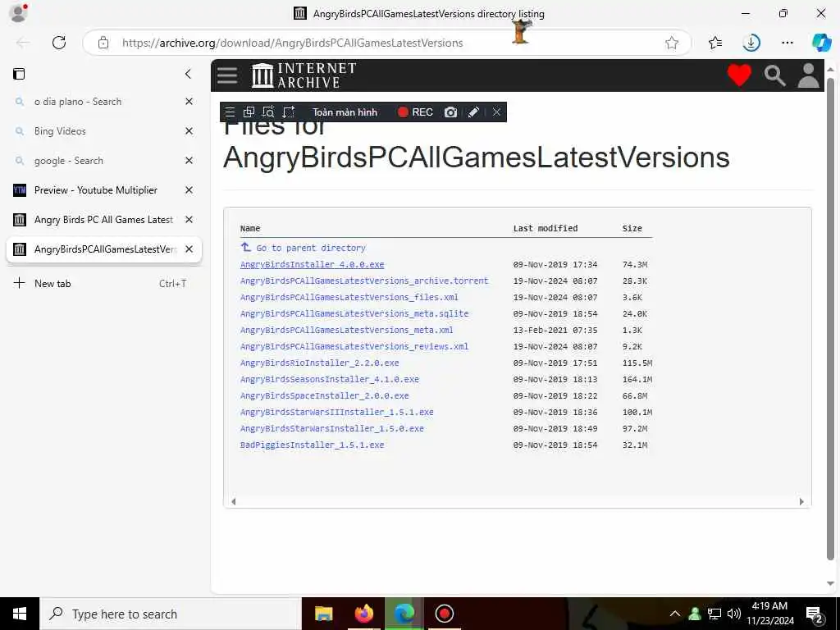Image resolution: width=840 pixels, height=630 pixels.
Task: Select recorder window capture mode icon
Action: [x=249, y=112]
